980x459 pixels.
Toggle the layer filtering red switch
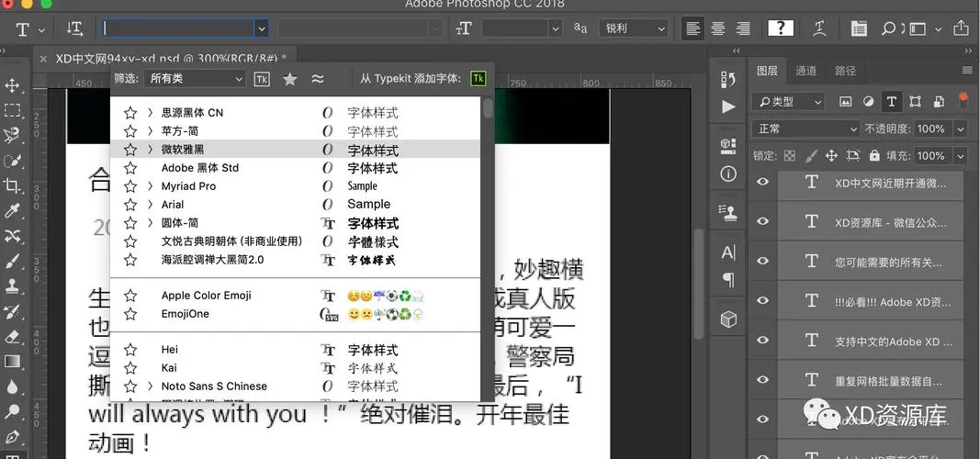pyautogui.click(x=962, y=101)
